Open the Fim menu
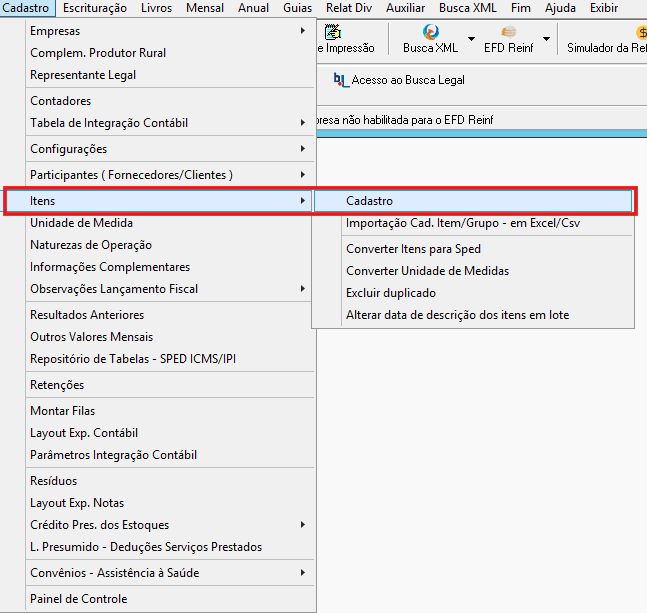Image resolution: width=647 pixels, height=613 pixels. 521,8
